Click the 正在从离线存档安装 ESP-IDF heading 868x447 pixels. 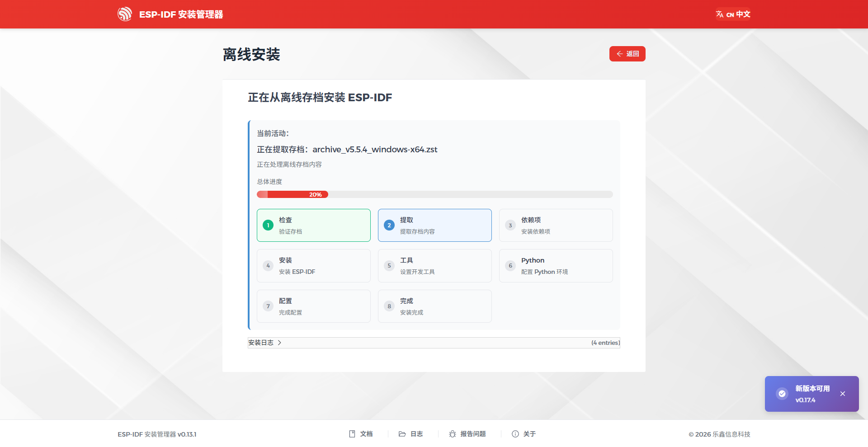[x=320, y=98]
